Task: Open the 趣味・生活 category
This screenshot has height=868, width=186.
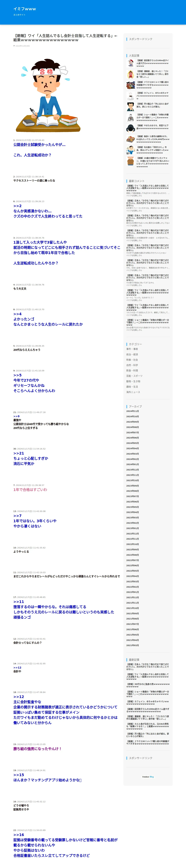Action: point(132,387)
